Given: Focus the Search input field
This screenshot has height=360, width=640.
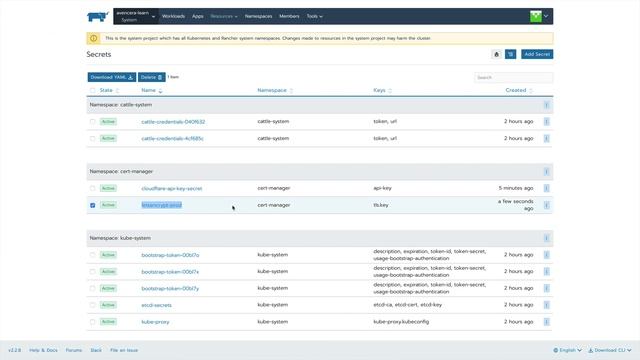Looking at the screenshot, I should pyautogui.click(x=513, y=77).
